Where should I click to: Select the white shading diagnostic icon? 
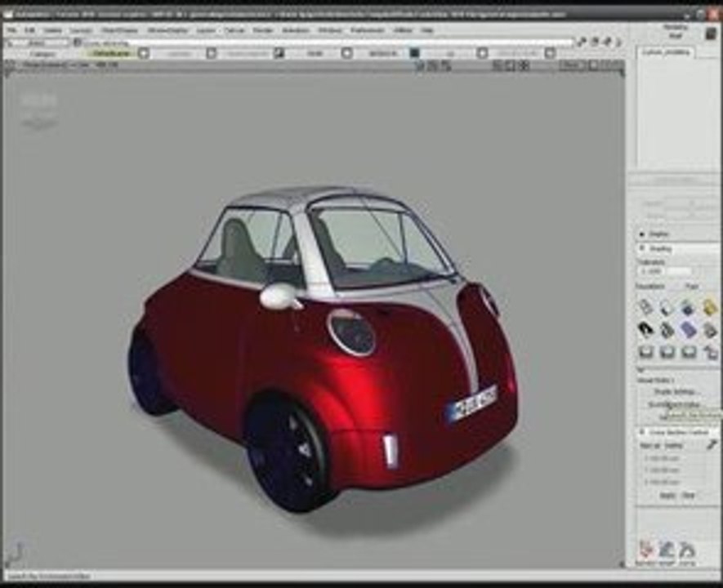click(667, 307)
